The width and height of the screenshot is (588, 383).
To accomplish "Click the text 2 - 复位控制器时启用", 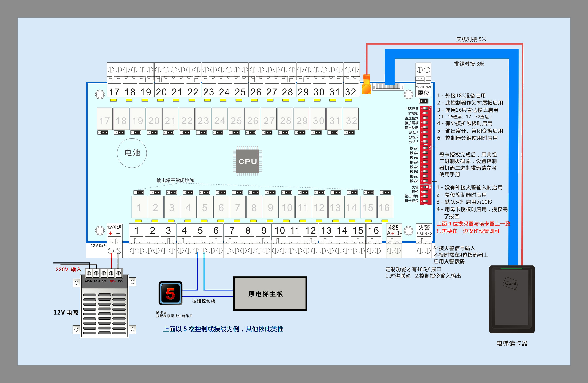I will pyautogui.click(x=461, y=195).
